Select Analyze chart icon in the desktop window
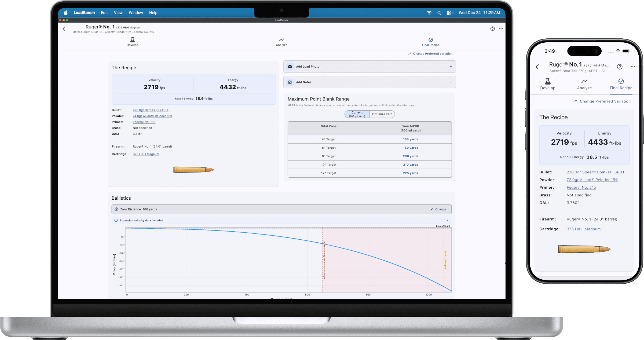Viewport: 644px width, 340px height. (x=281, y=40)
